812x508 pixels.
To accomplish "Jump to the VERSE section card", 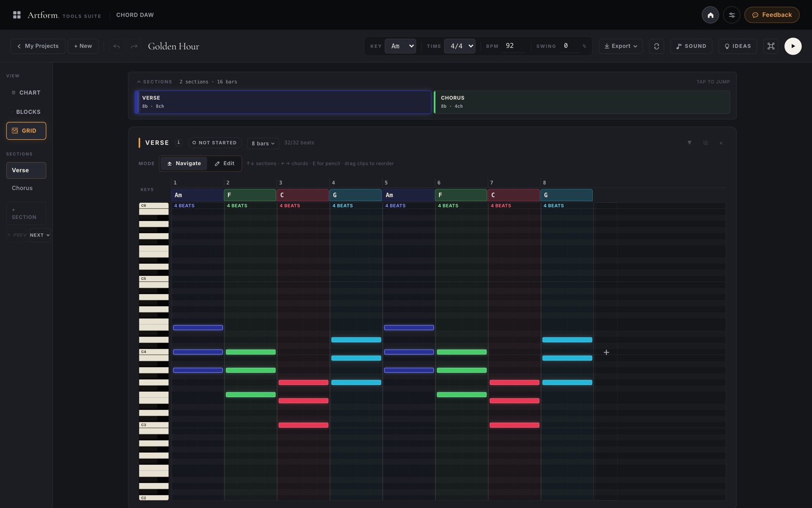I will 283,102.
